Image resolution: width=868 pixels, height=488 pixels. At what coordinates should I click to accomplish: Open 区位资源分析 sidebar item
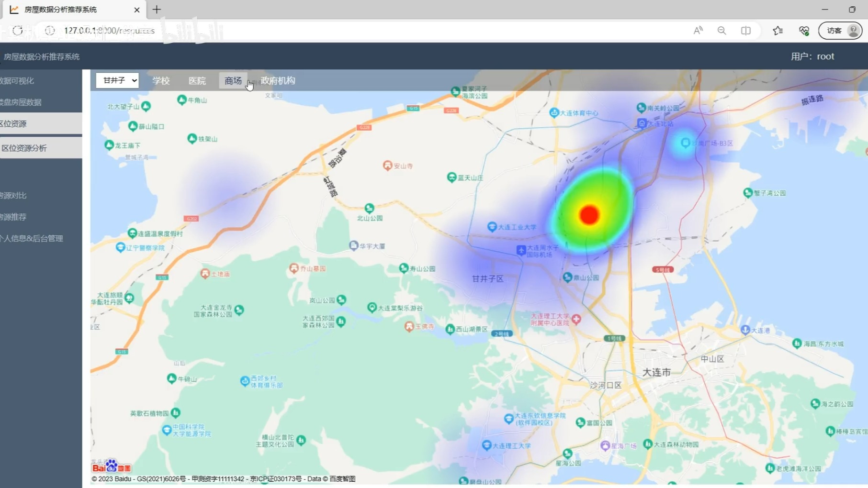(41, 148)
